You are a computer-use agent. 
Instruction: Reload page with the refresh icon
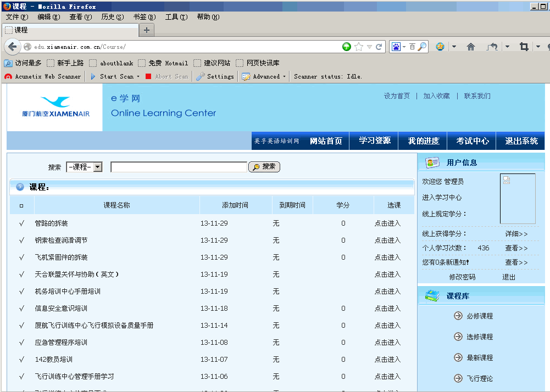[379, 47]
